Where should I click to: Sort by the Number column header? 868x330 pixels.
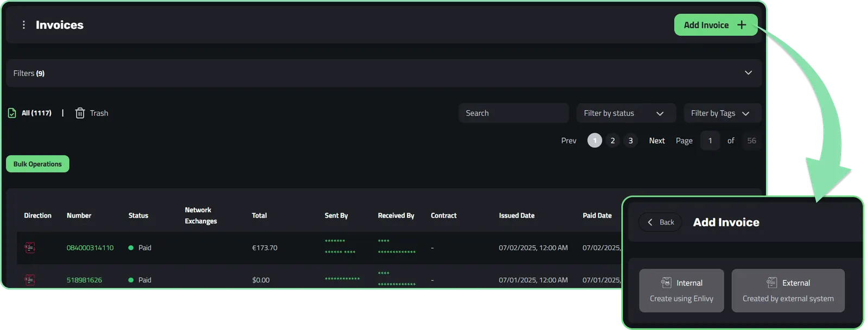point(79,215)
